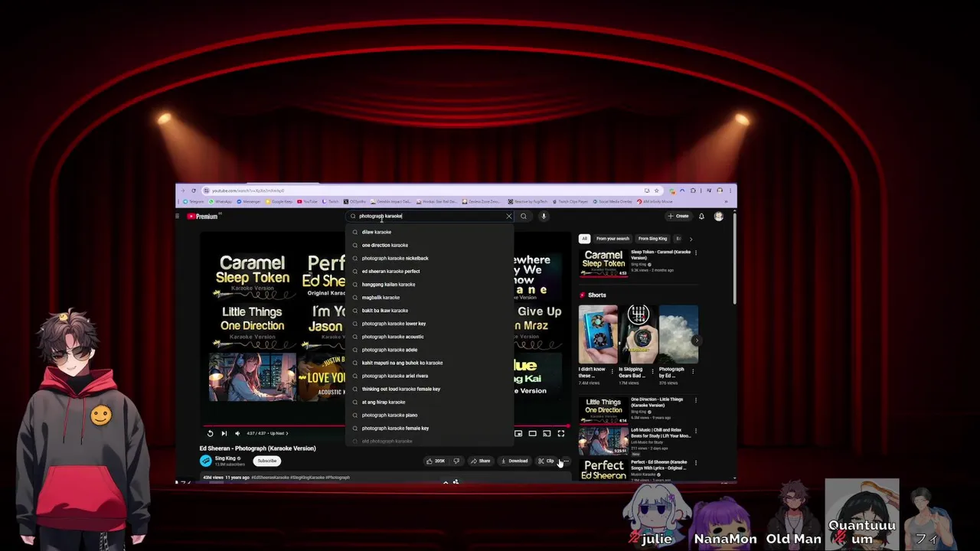Select suggestion 'dilaw karaoke'
Image resolution: width=980 pixels, height=551 pixels.
pyautogui.click(x=429, y=232)
